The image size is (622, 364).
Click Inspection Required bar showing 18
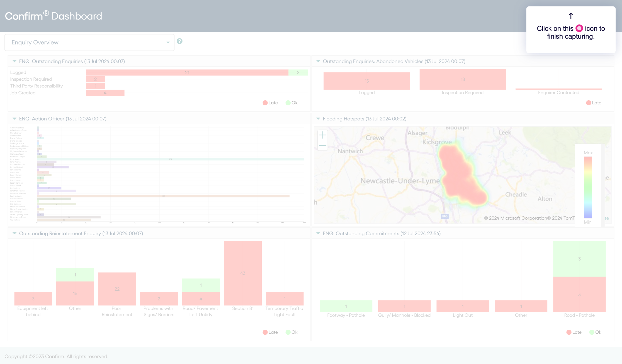pos(463,79)
